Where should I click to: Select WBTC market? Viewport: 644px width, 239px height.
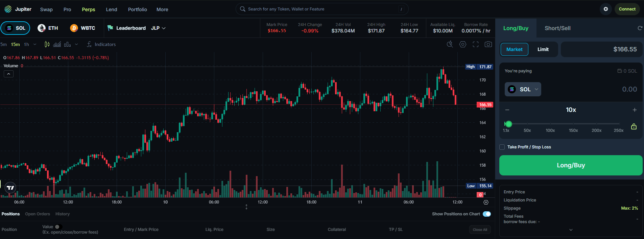tap(82, 28)
